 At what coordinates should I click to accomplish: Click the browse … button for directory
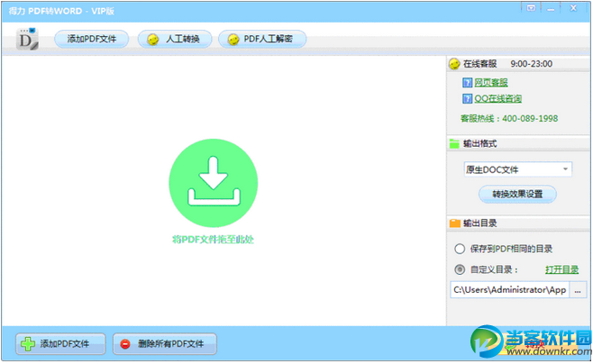[578, 290]
